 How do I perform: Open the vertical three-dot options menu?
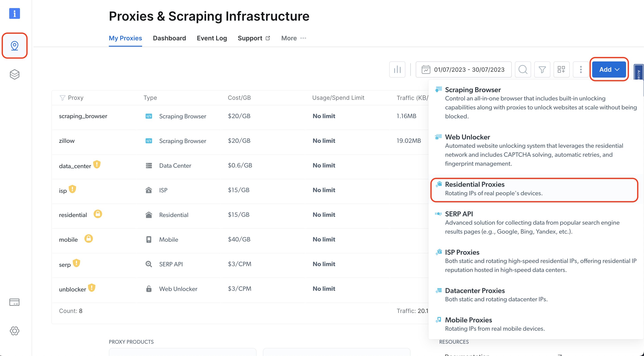tap(580, 69)
